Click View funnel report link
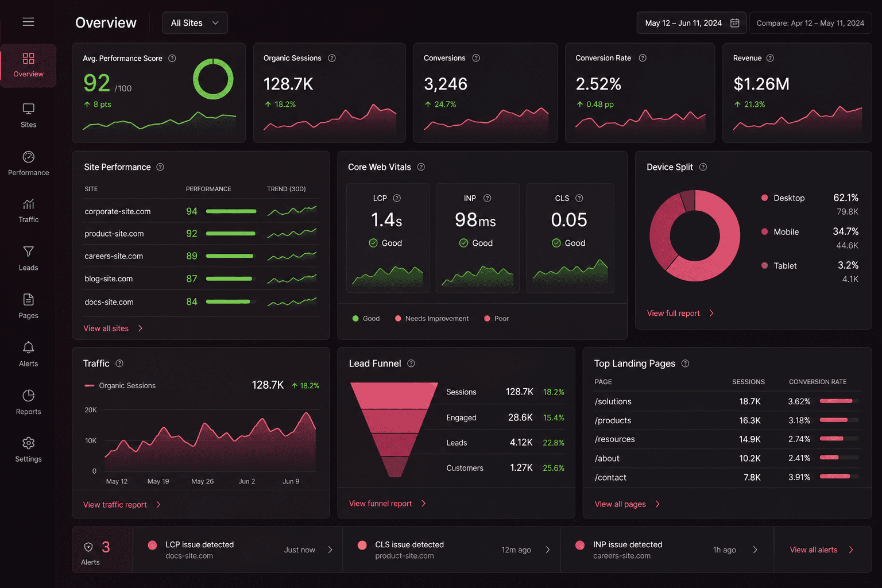Viewport: 882px width, 588px height. (x=388, y=504)
